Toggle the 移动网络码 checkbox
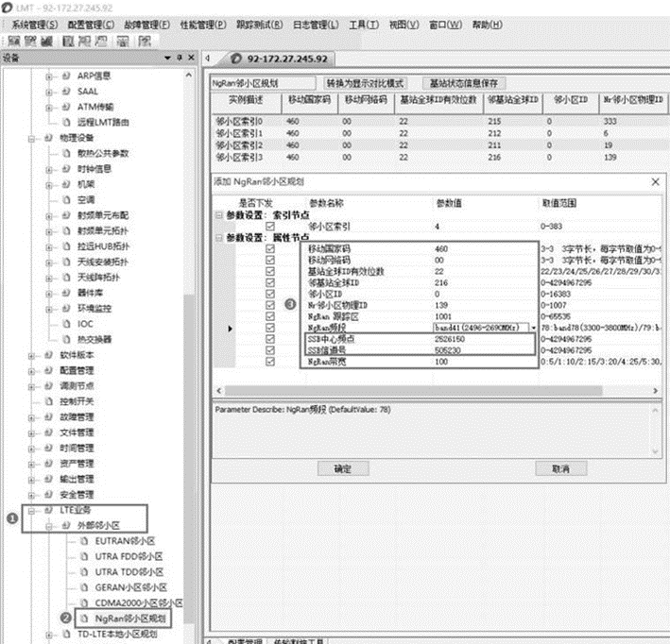 (270, 260)
